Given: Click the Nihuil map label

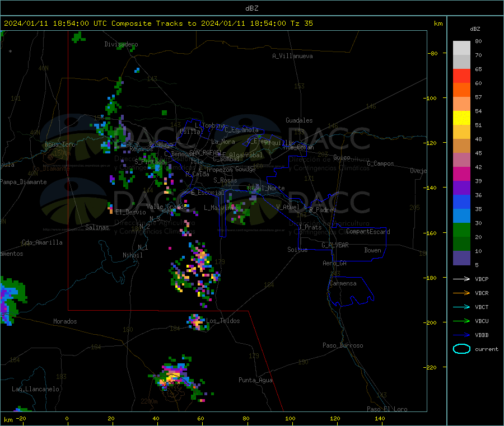Looking at the screenshot, I should tap(132, 255).
